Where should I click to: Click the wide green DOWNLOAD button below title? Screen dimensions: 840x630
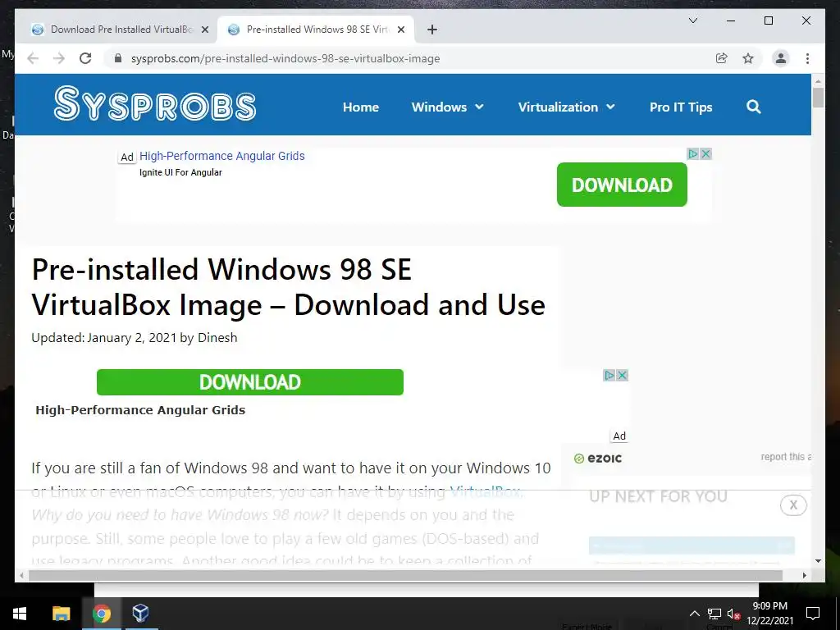tap(249, 382)
